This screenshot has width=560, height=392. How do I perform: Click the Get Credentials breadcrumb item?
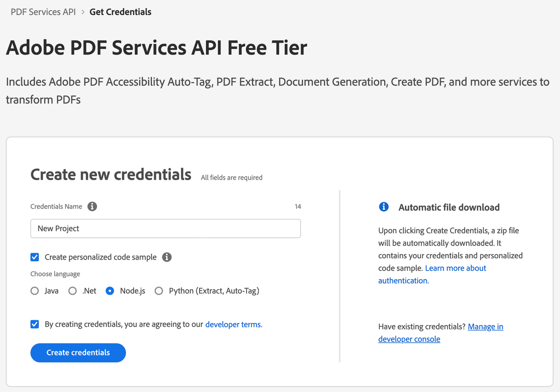point(120,12)
